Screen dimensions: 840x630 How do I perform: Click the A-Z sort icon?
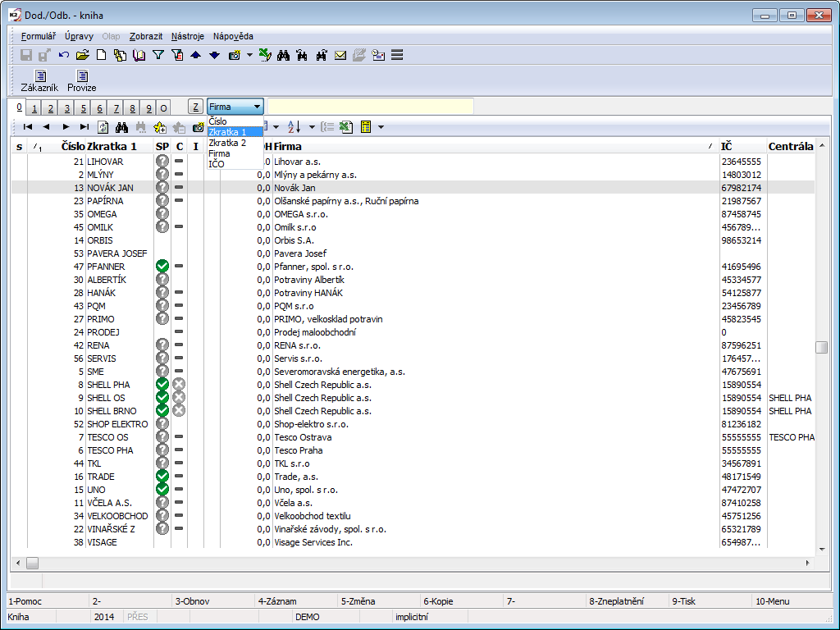pos(294,127)
